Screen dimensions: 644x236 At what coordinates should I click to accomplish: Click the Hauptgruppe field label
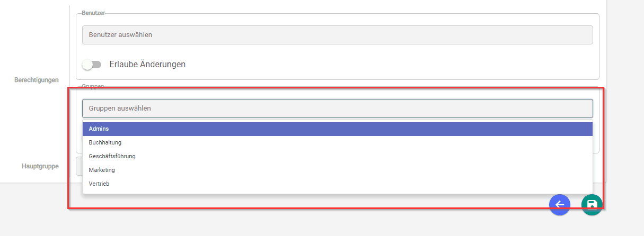tap(40, 166)
